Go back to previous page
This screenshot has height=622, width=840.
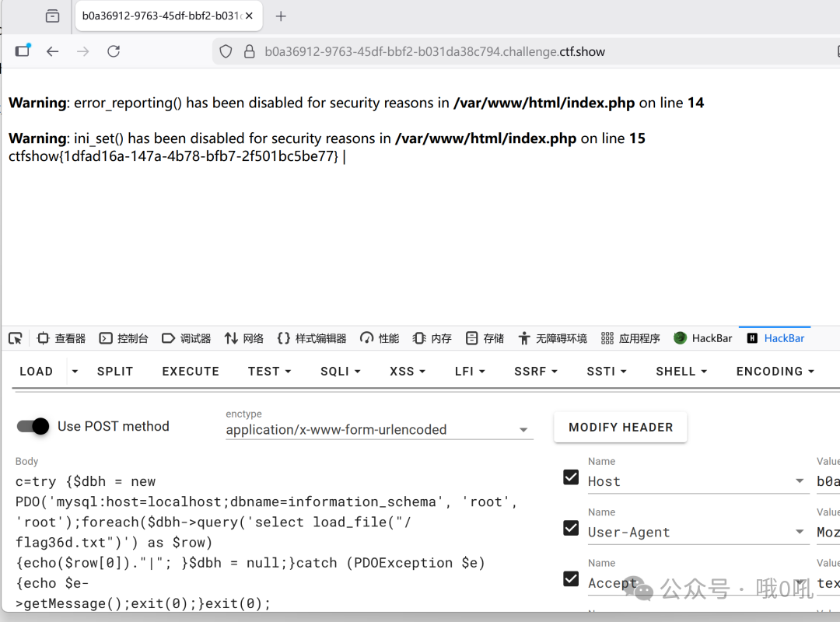point(53,51)
